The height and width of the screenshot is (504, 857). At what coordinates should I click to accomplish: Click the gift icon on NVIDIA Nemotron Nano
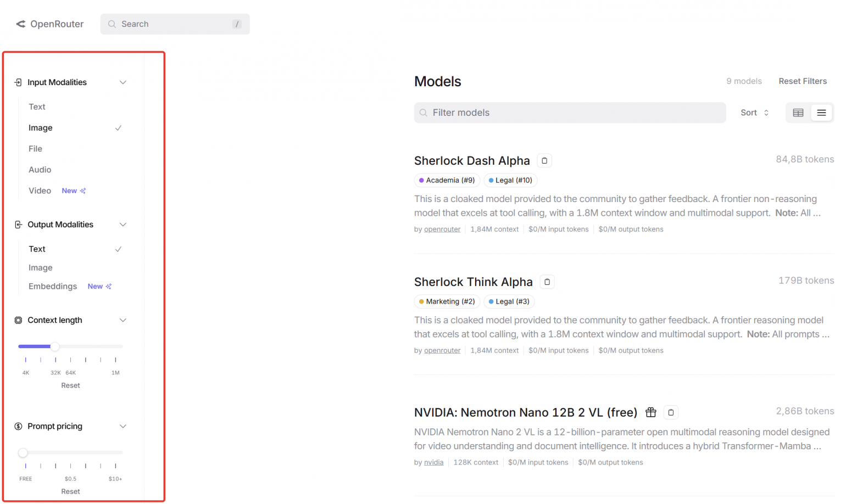[x=652, y=412]
